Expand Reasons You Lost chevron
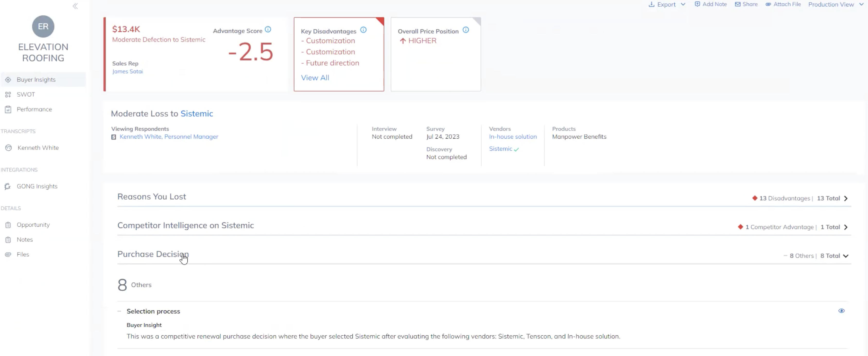Screen dimensions: 868x356 tap(846, 198)
